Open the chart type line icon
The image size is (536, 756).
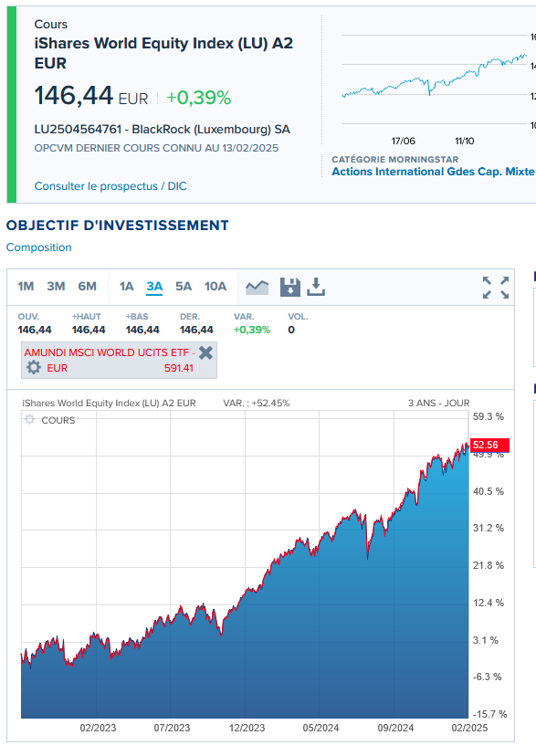257,287
